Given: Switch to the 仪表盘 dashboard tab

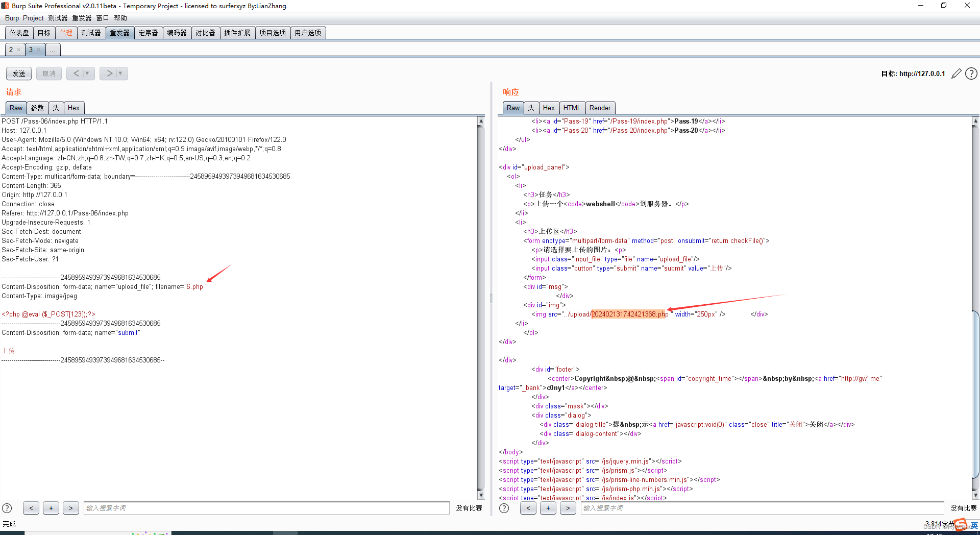Looking at the screenshot, I should pos(19,33).
